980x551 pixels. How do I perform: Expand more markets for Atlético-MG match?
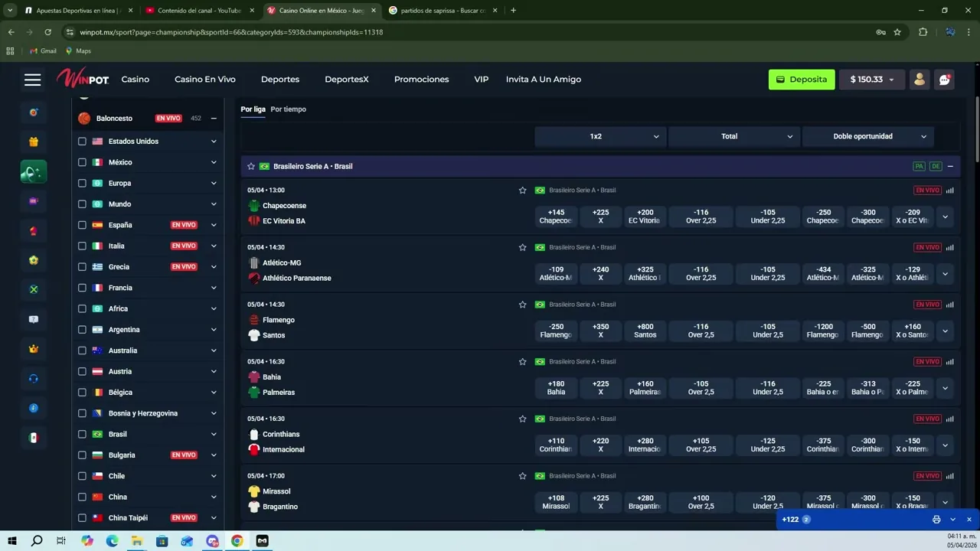pyautogui.click(x=945, y=274)
